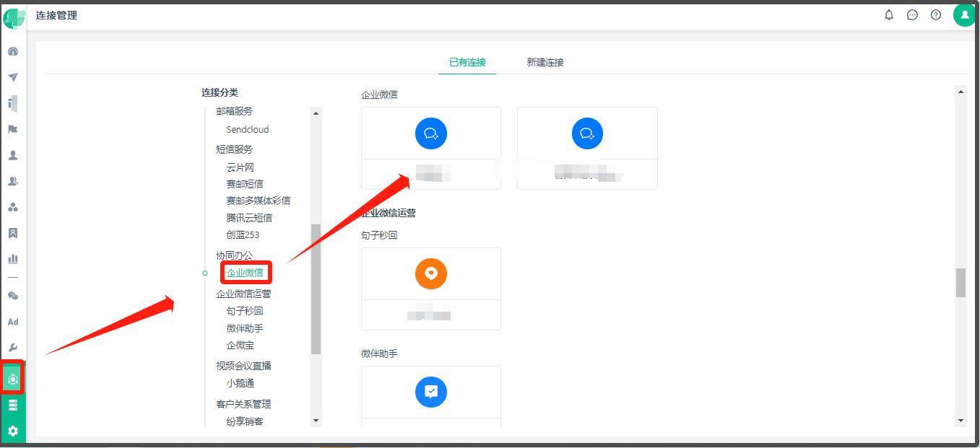Open notifications via the bell icon

tap(889, 15)
